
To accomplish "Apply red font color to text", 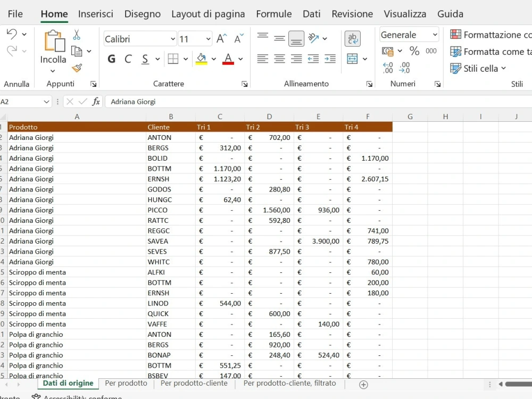I will coord(228,59).
